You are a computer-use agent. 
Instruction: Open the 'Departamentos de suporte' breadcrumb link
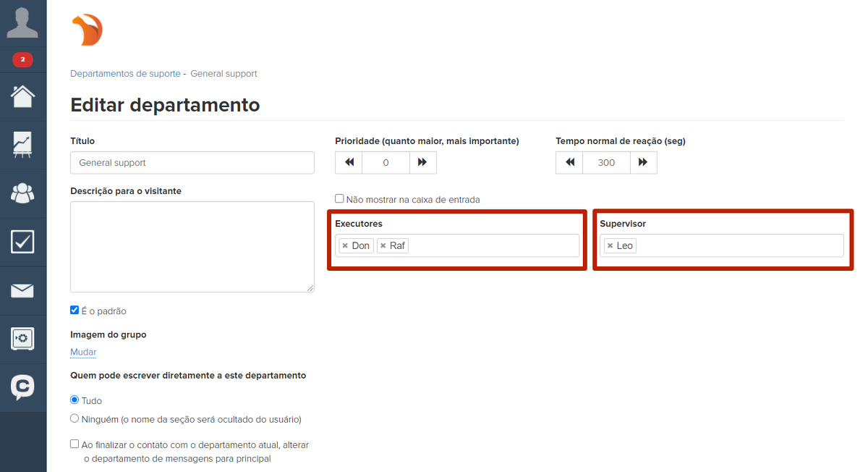125,73
